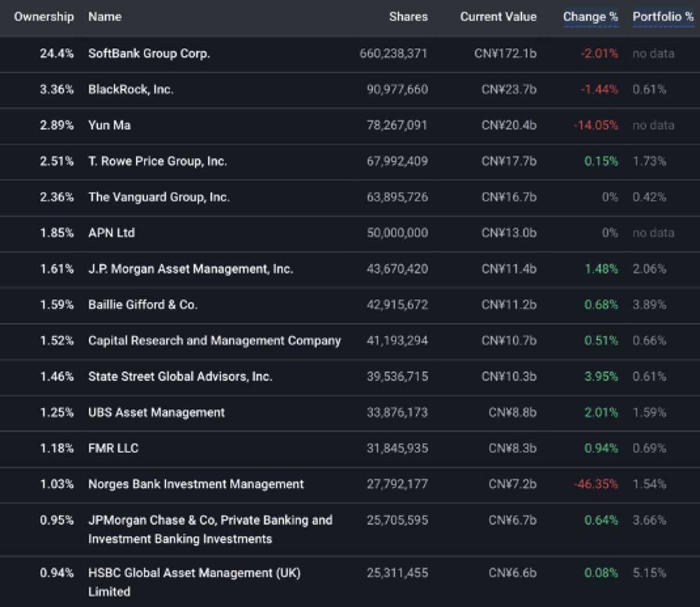This screenshot has height=607, width=700.
Task: Select HSBC Global Asset Management (UK) Limited
Action: click(x=194, y=582)
